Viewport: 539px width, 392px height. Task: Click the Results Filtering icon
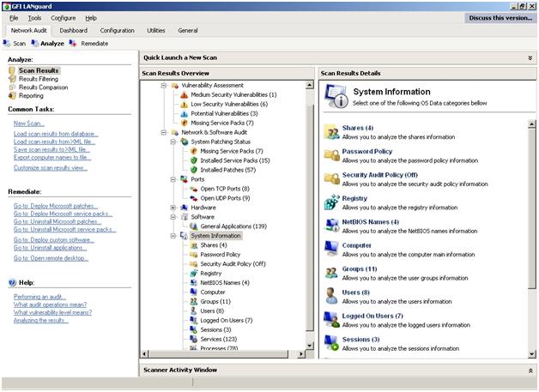(12, 79)
